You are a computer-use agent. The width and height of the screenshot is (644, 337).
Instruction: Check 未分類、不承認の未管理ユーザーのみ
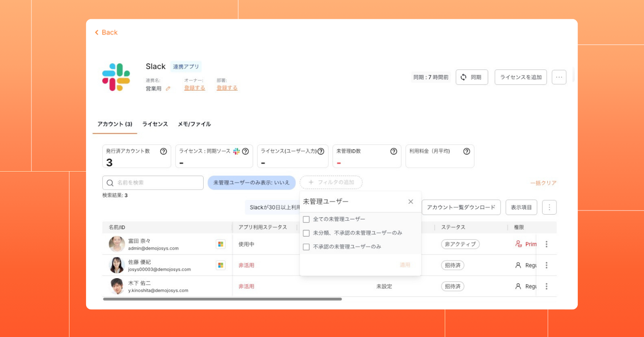tap(306, 233)
